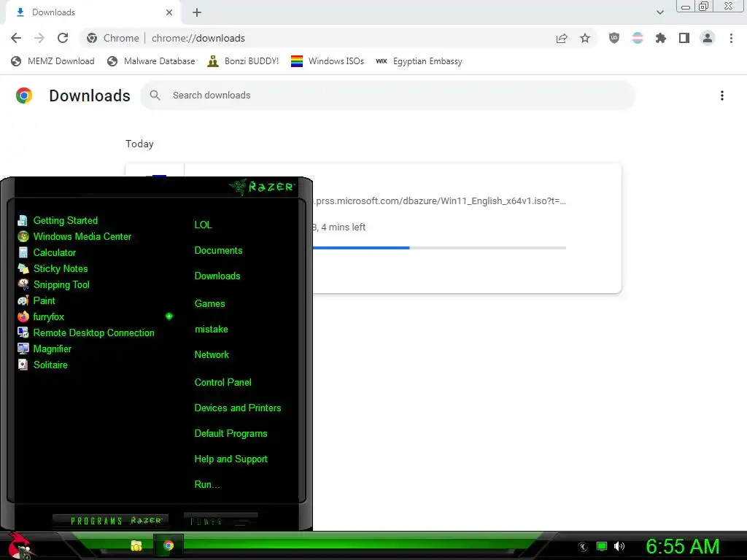The image size is (747, 560).
Task: Click the Solitaire card icon
Action: [x=23, y=365]
